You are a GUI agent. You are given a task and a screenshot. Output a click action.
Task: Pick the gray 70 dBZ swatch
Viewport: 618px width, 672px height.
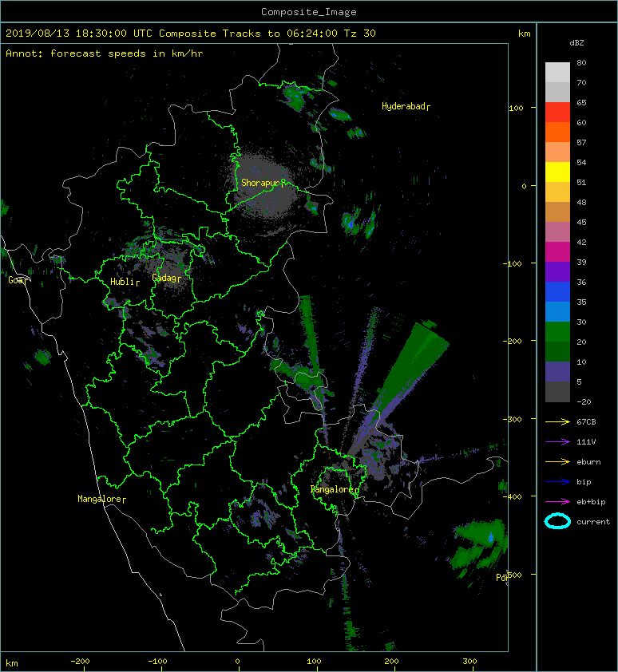(x=557, y=92)
